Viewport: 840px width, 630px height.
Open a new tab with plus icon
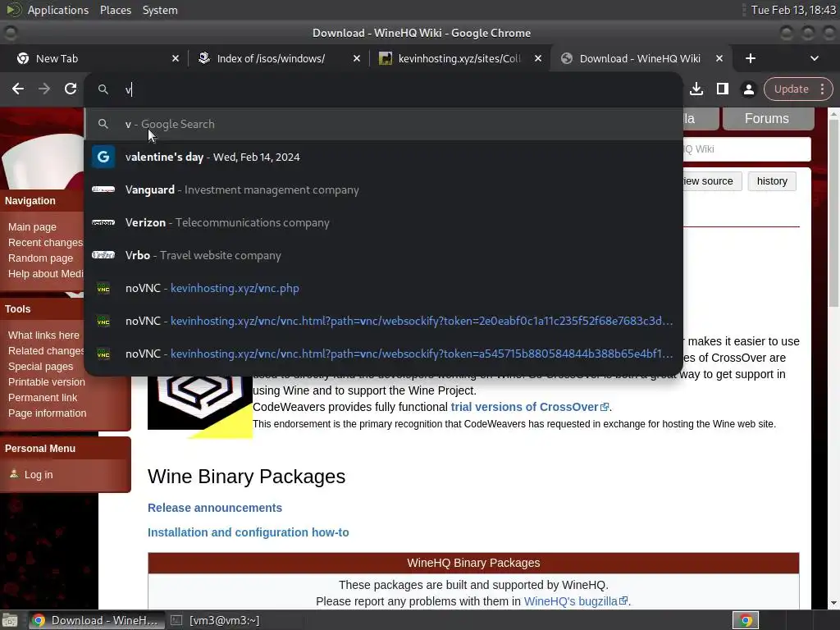coord(751,58)
